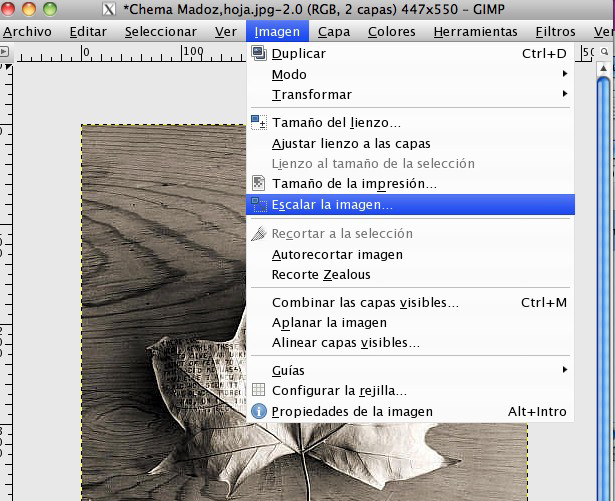Open the Capa menu
Viewport: 615px width, 501px height.
(334, 31)
